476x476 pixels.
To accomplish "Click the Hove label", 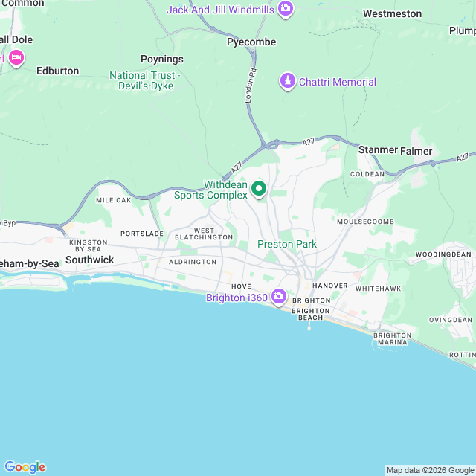I will [241, 286].
